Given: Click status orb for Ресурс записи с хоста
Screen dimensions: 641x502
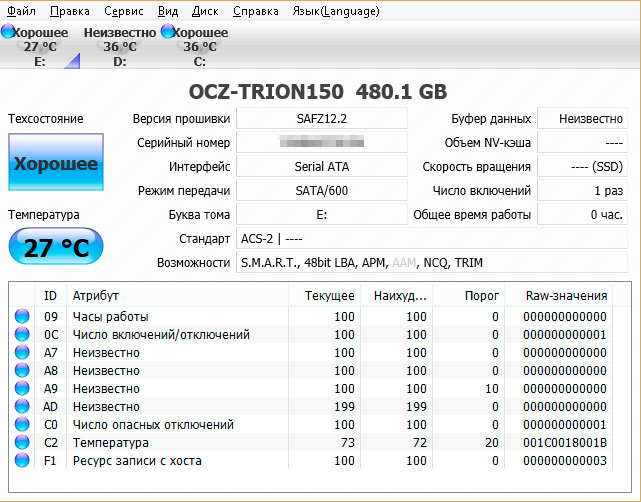Looking at the screenshot, I should (22, 460).
